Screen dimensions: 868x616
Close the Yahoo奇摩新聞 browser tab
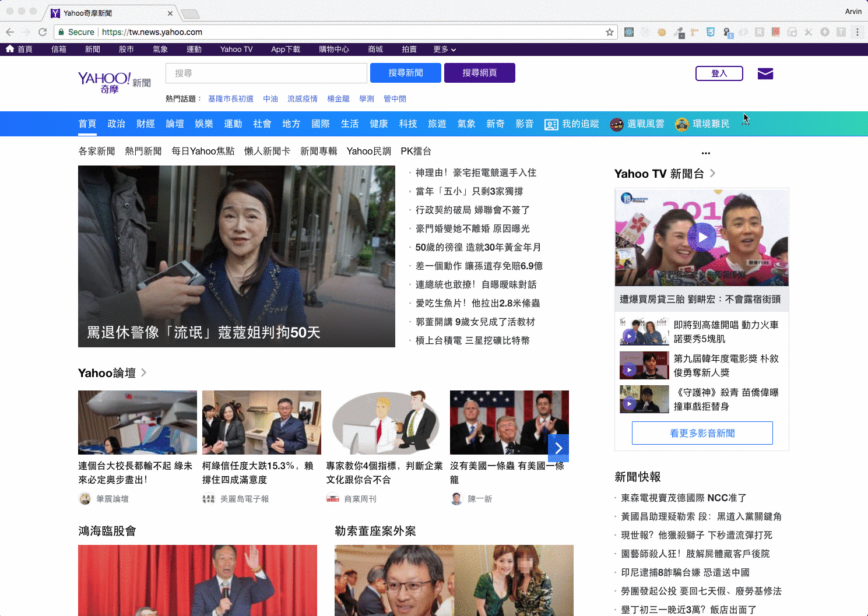(170, 13)
